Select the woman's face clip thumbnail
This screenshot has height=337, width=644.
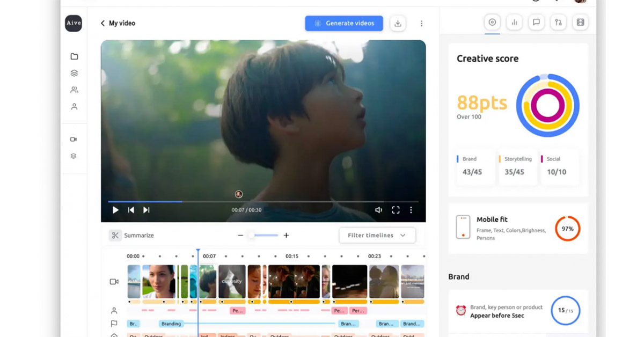pos(159,281)
